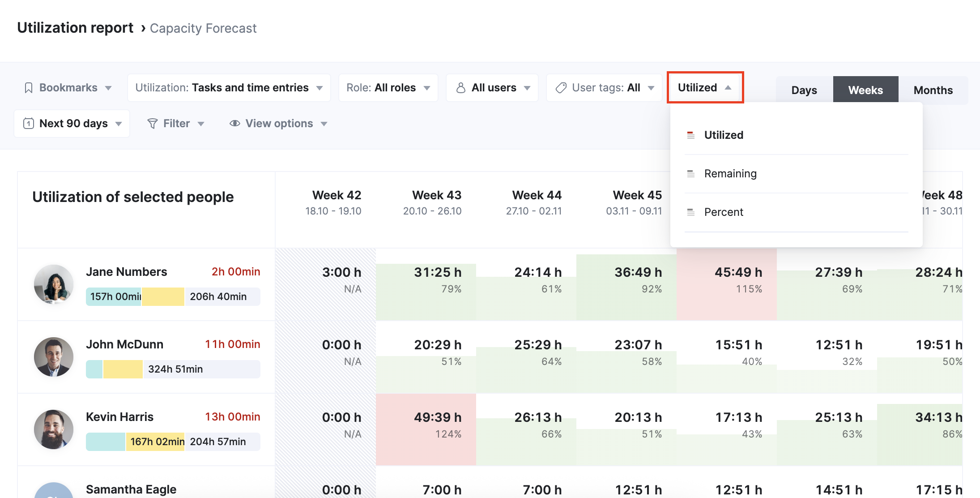Click the calendar icon beside Next 90 days
The width and height of the screenshot is (980, 498).
(x=29, y=124)
